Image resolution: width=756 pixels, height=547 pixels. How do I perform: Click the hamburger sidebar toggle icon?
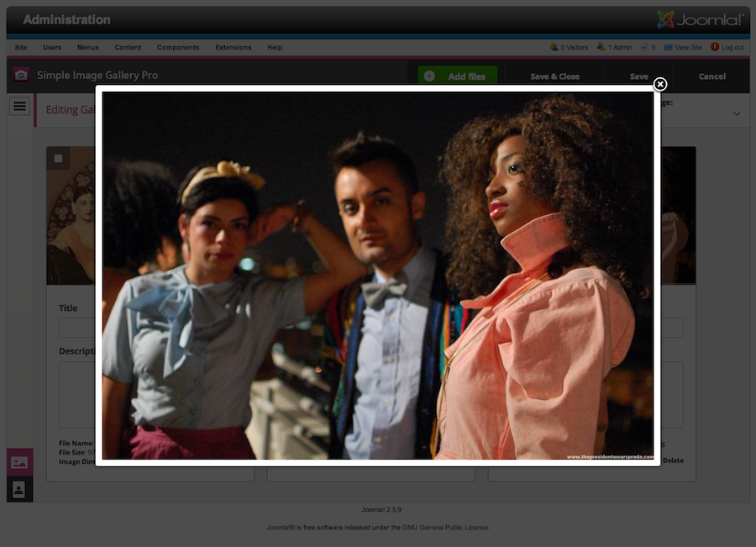pyautogui.click(x=20, y=106)
